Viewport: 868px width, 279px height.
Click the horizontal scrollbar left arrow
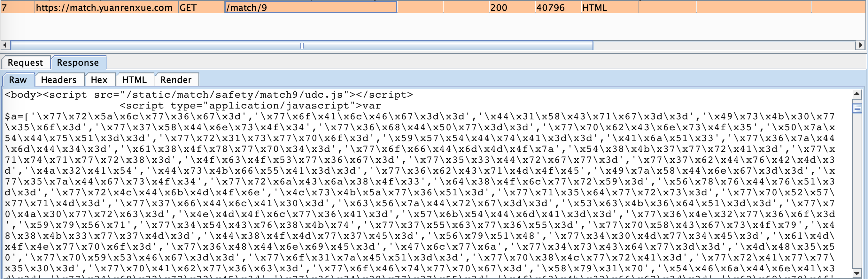[x=5, y=45]
